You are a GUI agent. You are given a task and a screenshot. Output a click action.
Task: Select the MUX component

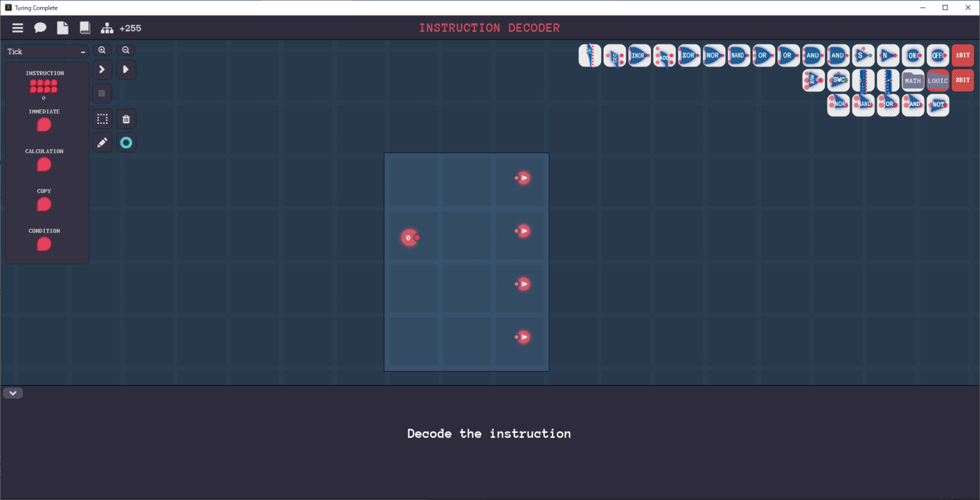tap(813, 80)
